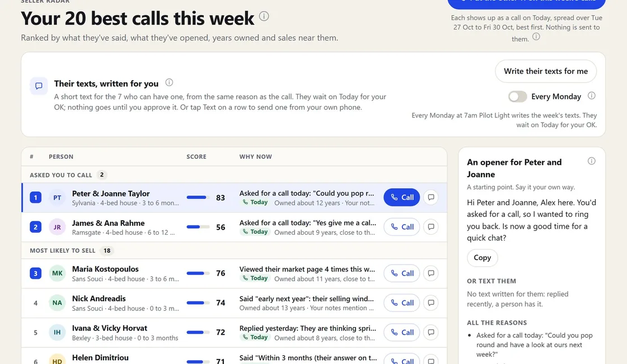
Task: Click the score value 76 for Maria Kostopoulos
Action: click(221, 273)
